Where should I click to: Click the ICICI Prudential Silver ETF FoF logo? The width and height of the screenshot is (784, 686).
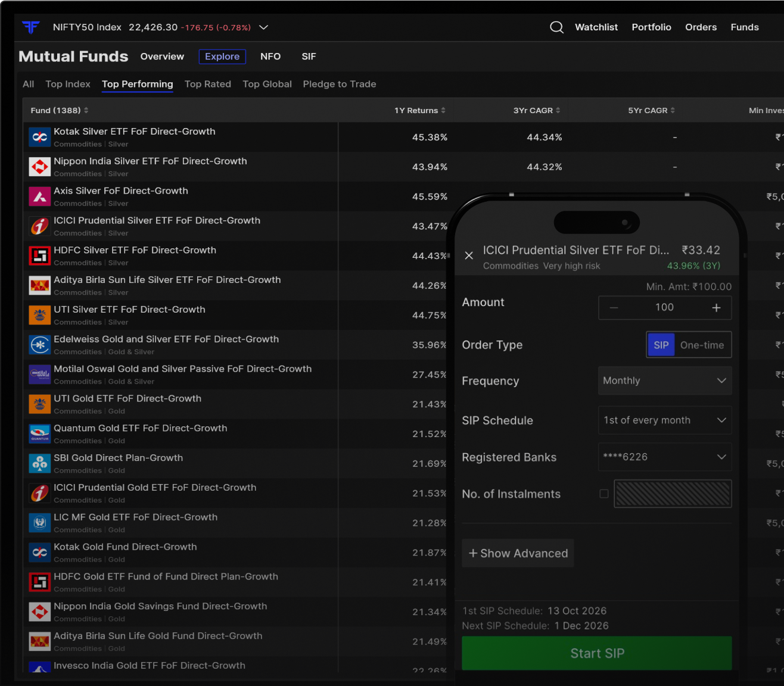coord(40,226)
